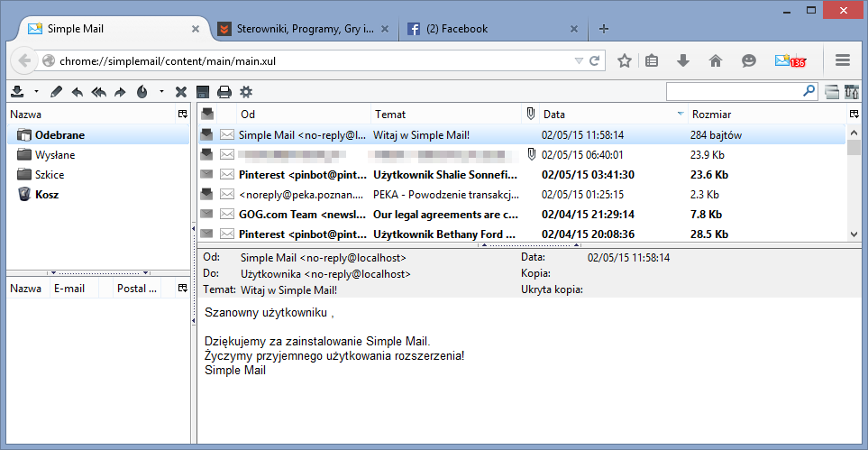Select 'Użytkownik Shalie Sonnefi...' message
The image size is (868, 450).
tap(445, 175)
